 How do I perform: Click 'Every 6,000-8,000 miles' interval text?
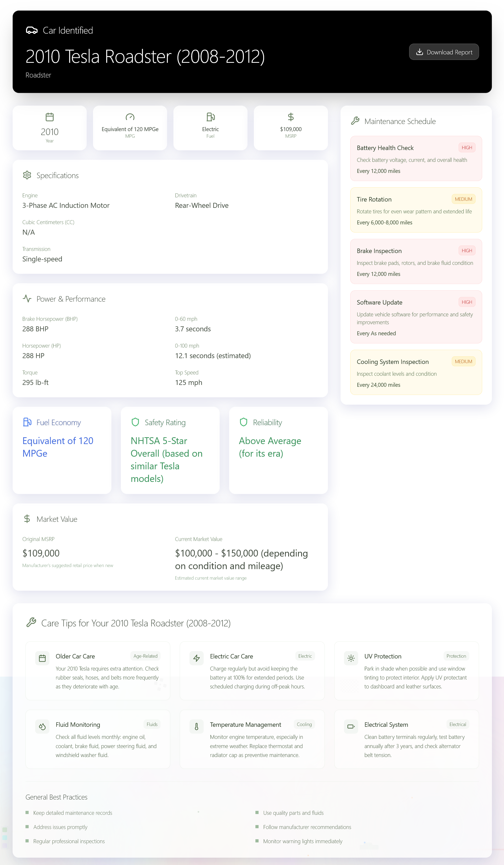tap(384, 223)
